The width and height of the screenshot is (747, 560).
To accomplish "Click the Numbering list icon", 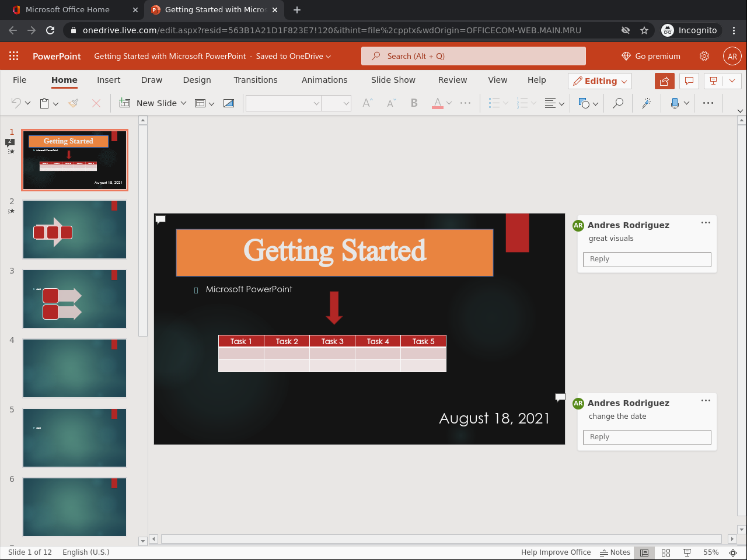I will pyautogui.click(x=522, y=103).
